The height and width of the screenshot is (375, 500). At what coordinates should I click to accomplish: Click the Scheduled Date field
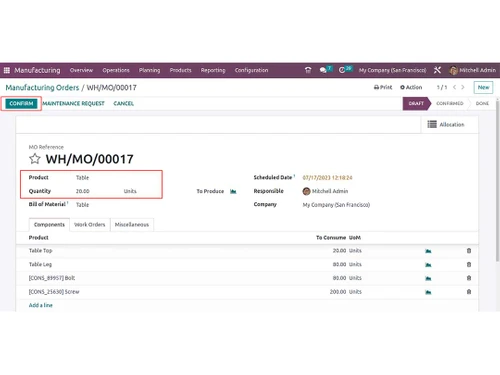(327, 178)
